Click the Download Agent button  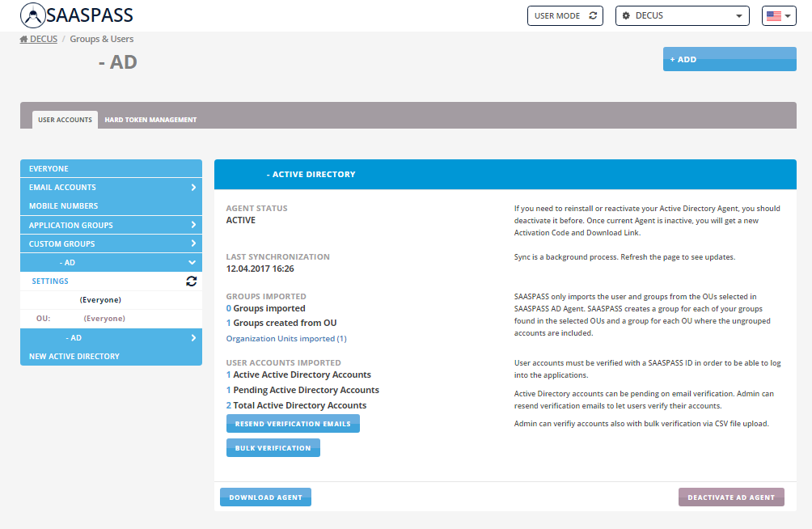coord(265,497)
